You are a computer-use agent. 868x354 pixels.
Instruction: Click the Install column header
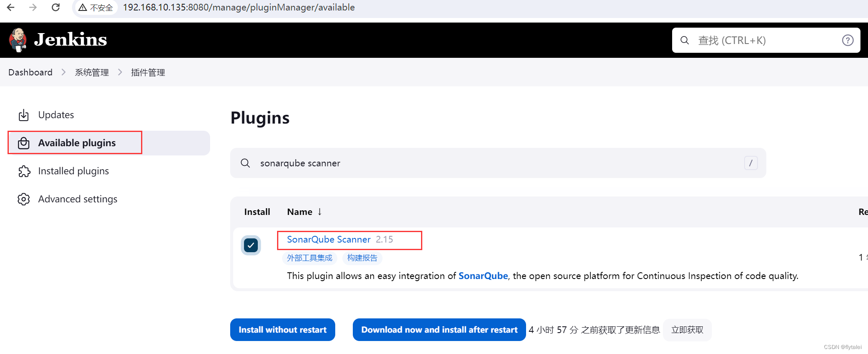(257, 212)
